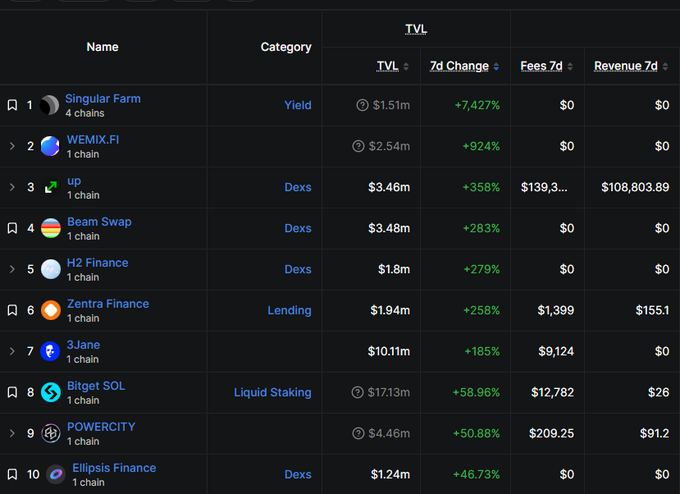The width and height of the screenshot is (680, 494).
Task: Bookmark the Beam Swap protocol
Action: click(x=12, y=228)
